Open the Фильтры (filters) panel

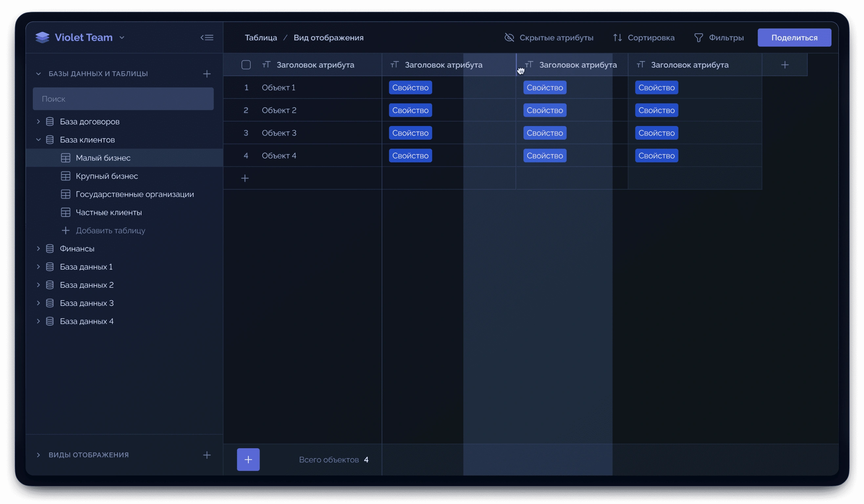point(719,38)
